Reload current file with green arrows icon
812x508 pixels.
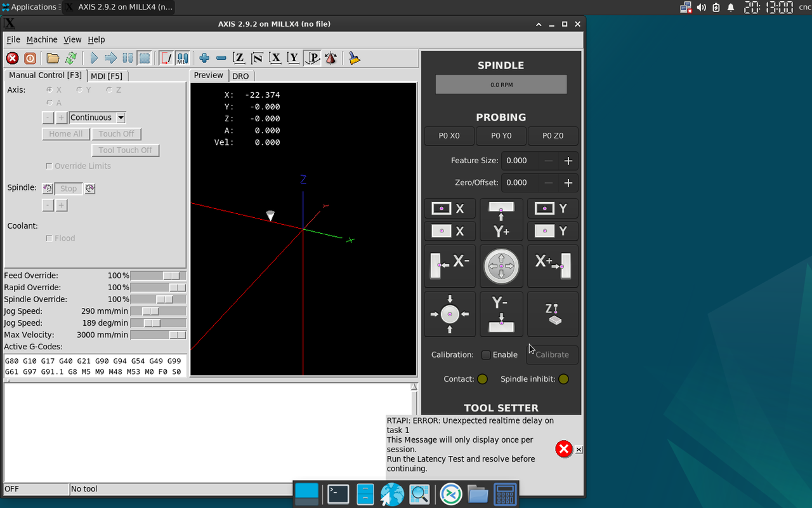click(70, 58)
